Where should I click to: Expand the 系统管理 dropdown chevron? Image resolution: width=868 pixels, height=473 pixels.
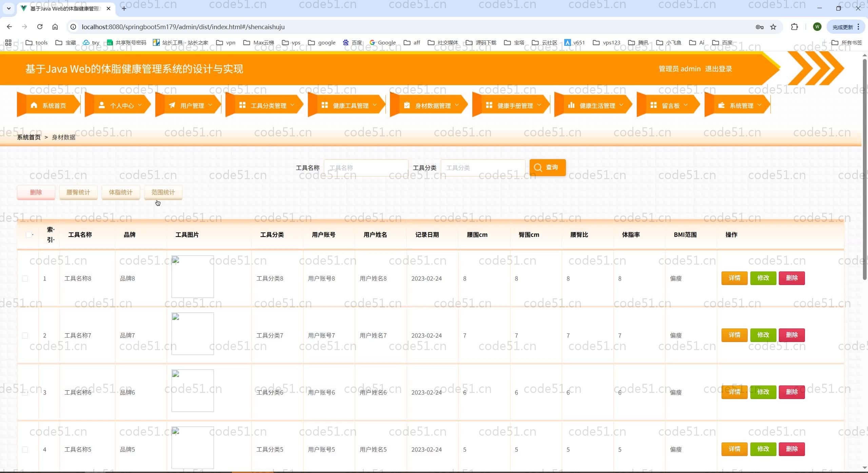pyautogui.click(x=759, y=105)
